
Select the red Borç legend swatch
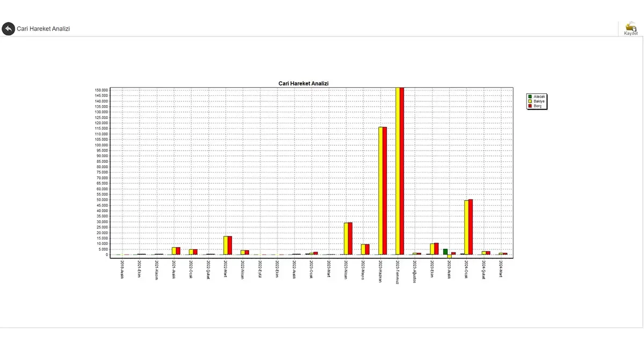(x=530, y=106)
